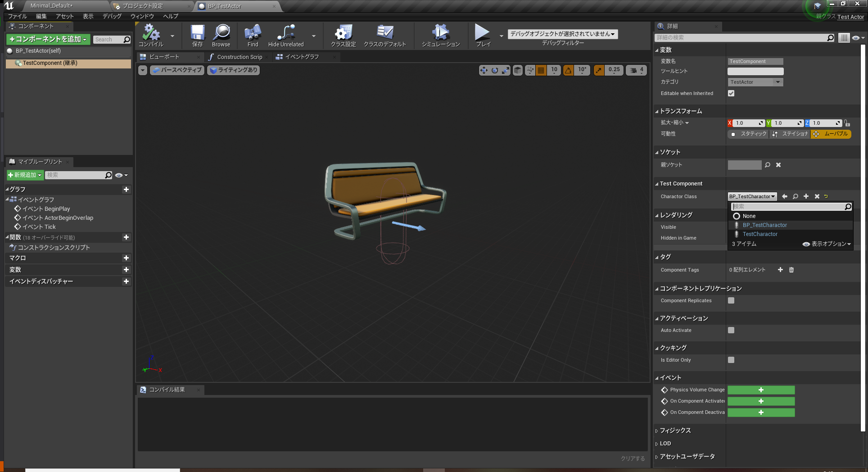Expand the Physics section (フィジックス)
This screenshot has width=868, height=472.
tap(675, 431)
